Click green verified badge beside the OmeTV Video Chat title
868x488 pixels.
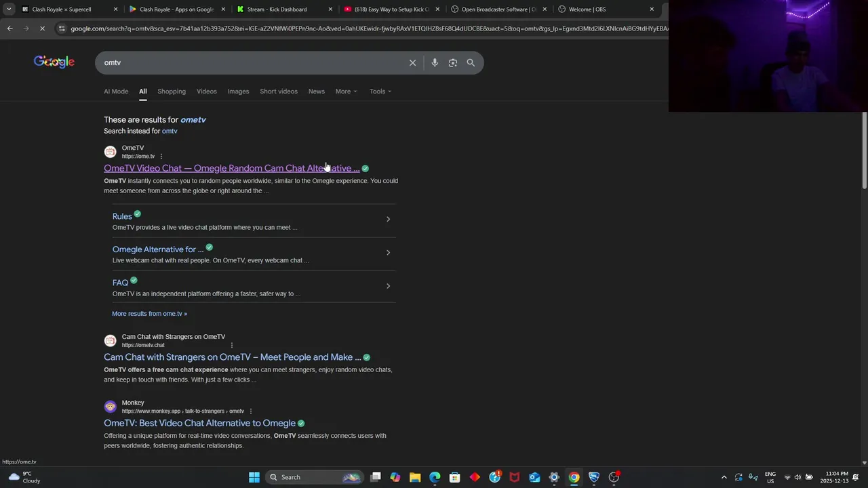[365, 168]
